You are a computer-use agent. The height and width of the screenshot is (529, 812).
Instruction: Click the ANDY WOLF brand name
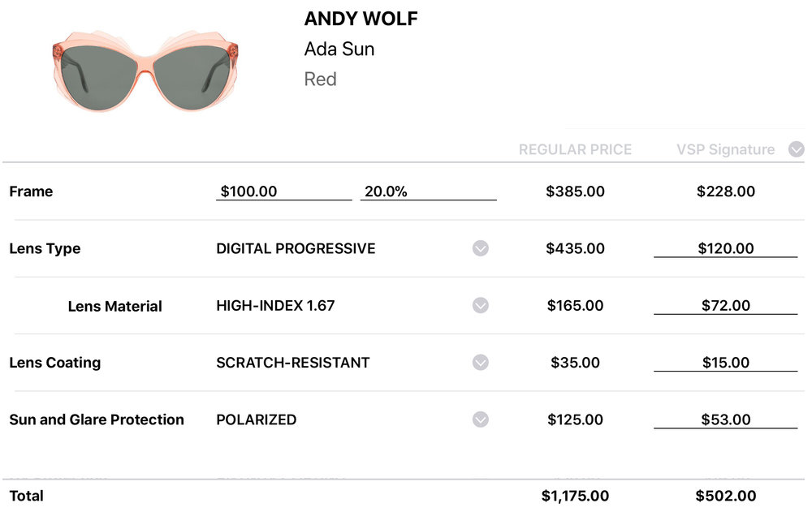point(361,19)
